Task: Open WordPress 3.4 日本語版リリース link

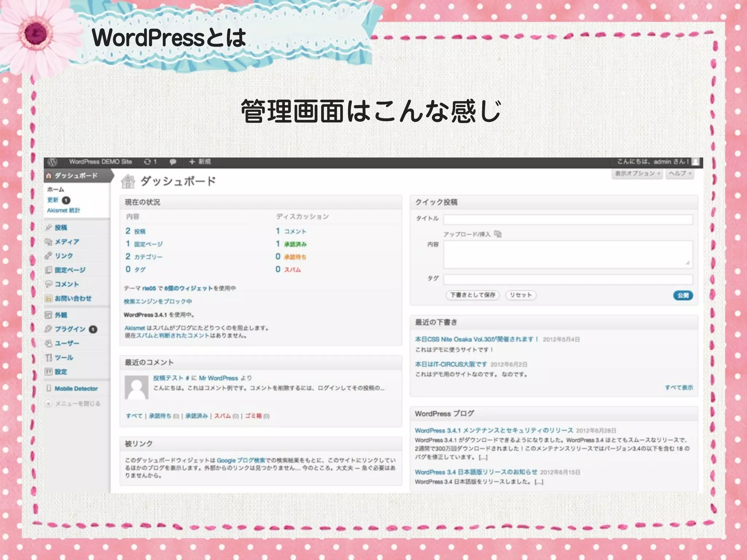Action: point(476,472)
